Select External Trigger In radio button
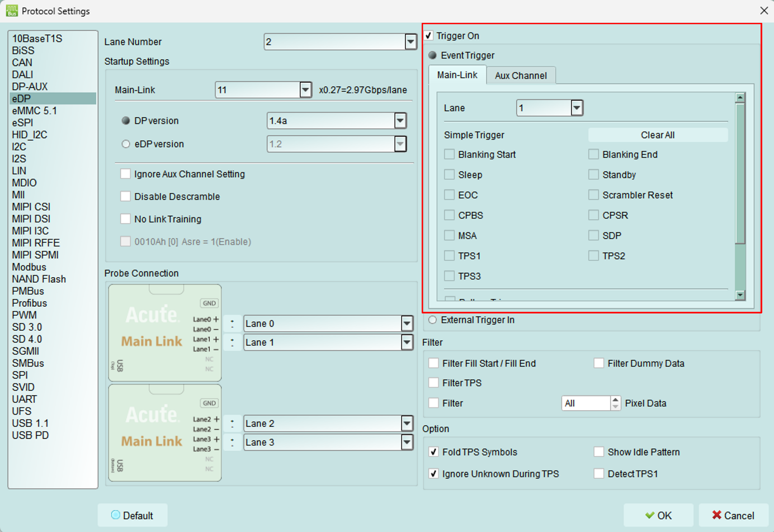This screenshot has width=774, height=532. [432, 320]
